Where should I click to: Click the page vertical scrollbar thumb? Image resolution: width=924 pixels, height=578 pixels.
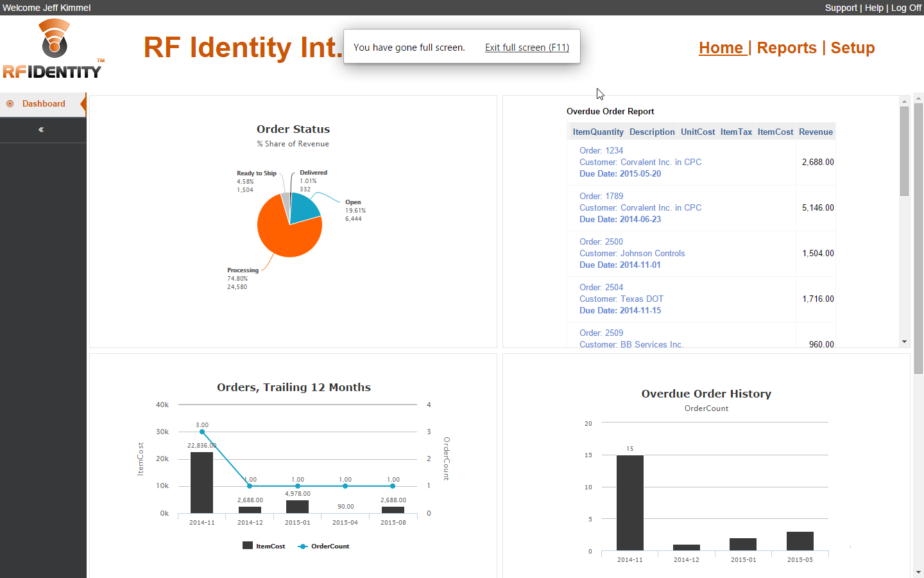[918, 239]
